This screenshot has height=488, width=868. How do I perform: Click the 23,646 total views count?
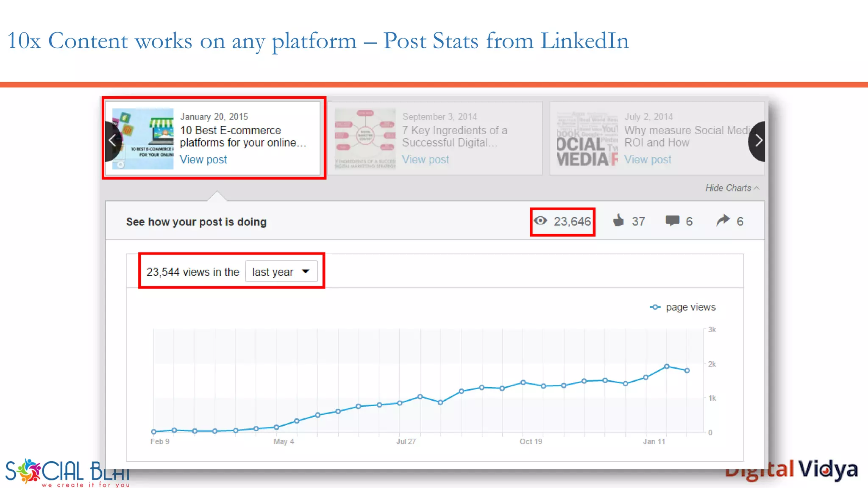coord(572,221)
